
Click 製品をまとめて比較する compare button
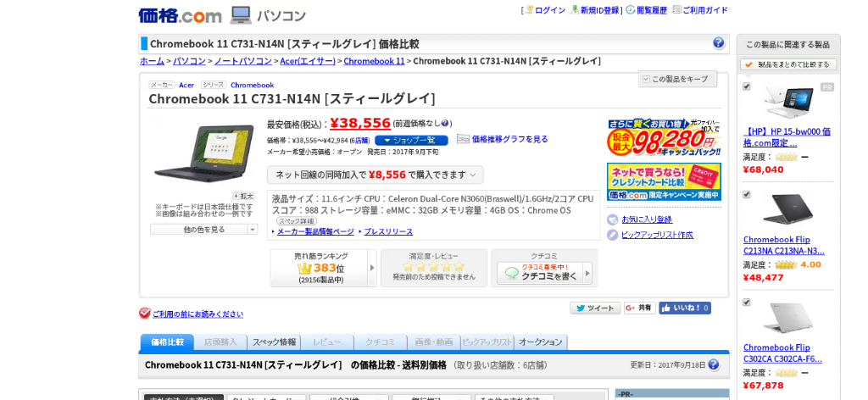[x=788, y=64]
